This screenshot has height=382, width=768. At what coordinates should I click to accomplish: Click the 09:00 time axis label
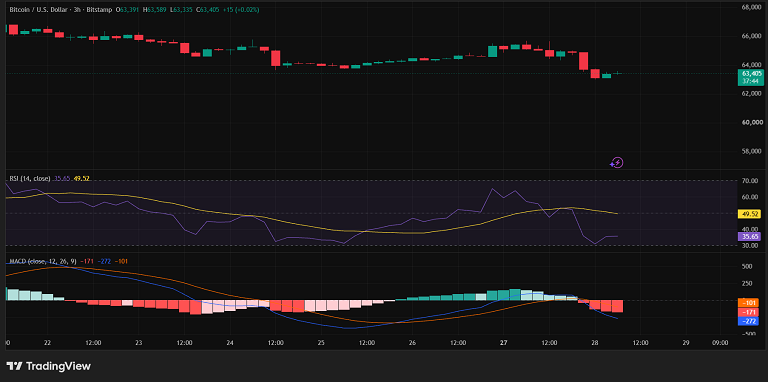coord(720,343)
